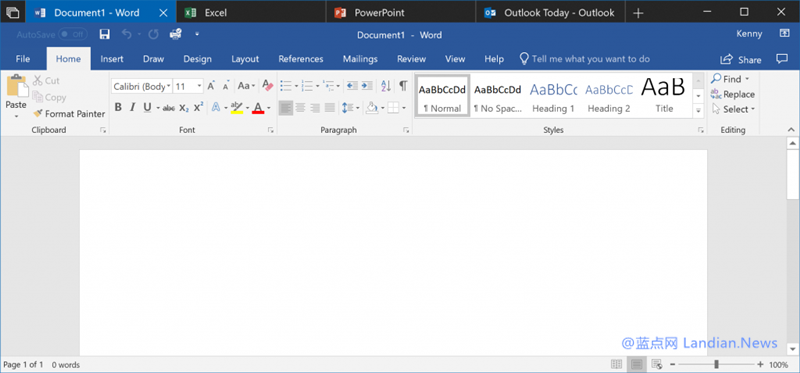The width and height of the screenshot is (800, 373).
Task: Switch to Read Mode view in status bar
Action: (x=617, y=364)
